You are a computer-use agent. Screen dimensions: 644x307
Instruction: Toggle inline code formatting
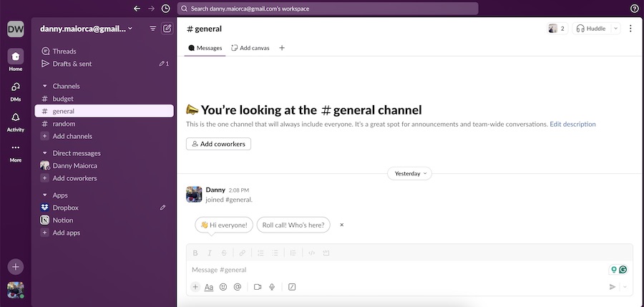tap(311, 253)
